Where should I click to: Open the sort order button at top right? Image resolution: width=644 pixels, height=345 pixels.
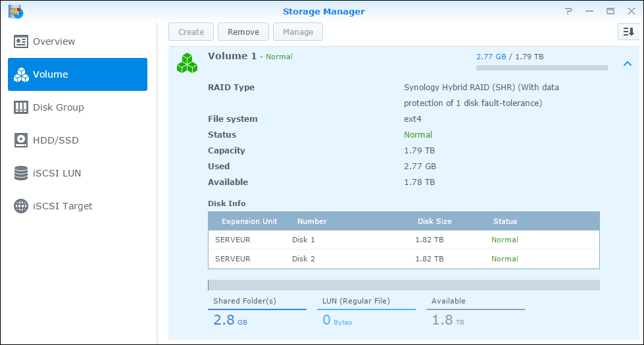[628, 32]
